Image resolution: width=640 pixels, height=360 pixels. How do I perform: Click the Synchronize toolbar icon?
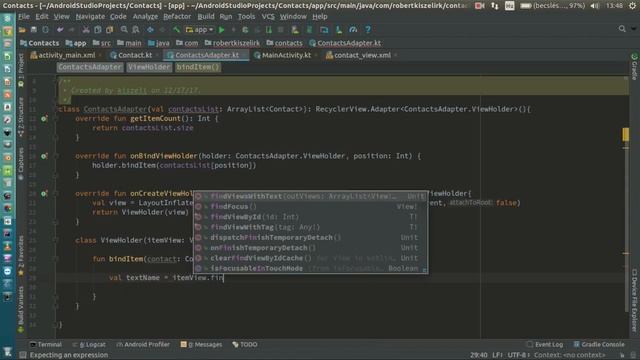[x=45, y=30]
